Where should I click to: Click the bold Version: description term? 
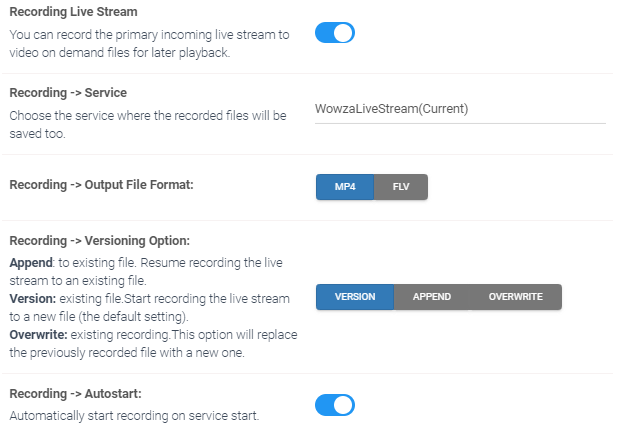pyautogui.click(x=33, y=299)
